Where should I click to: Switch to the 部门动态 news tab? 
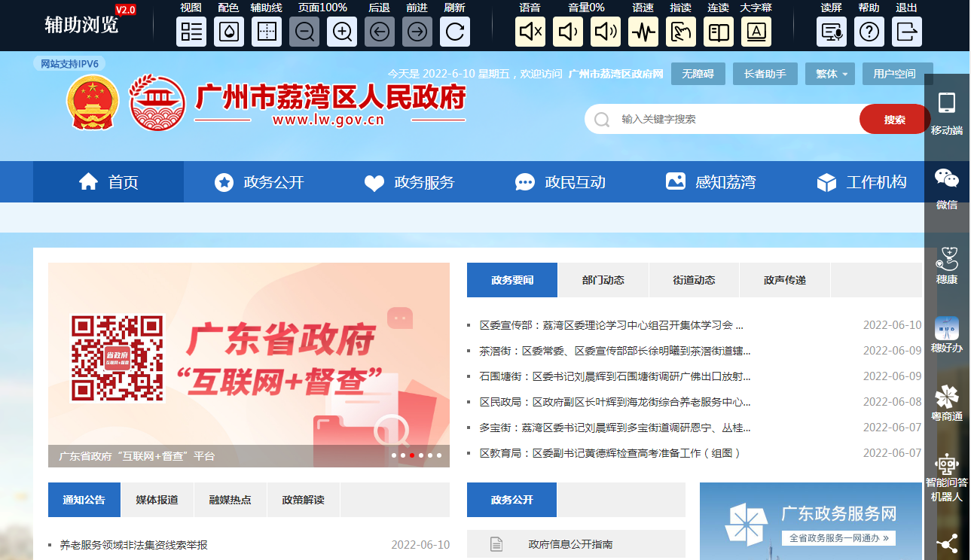603,280
